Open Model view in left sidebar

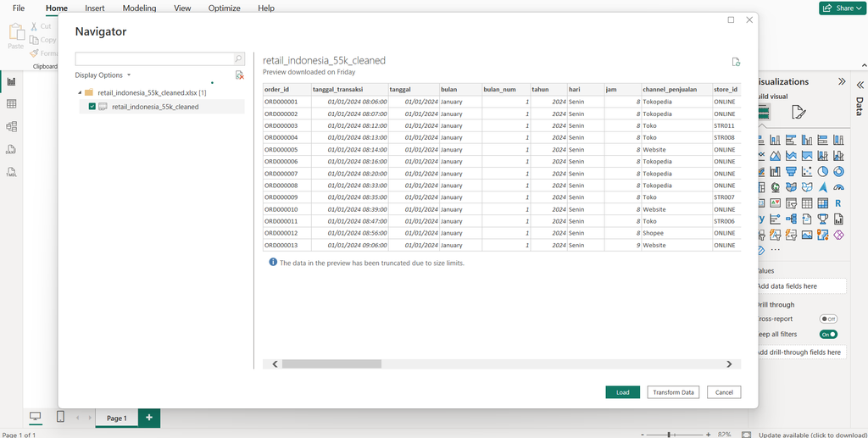coord(11,126)
